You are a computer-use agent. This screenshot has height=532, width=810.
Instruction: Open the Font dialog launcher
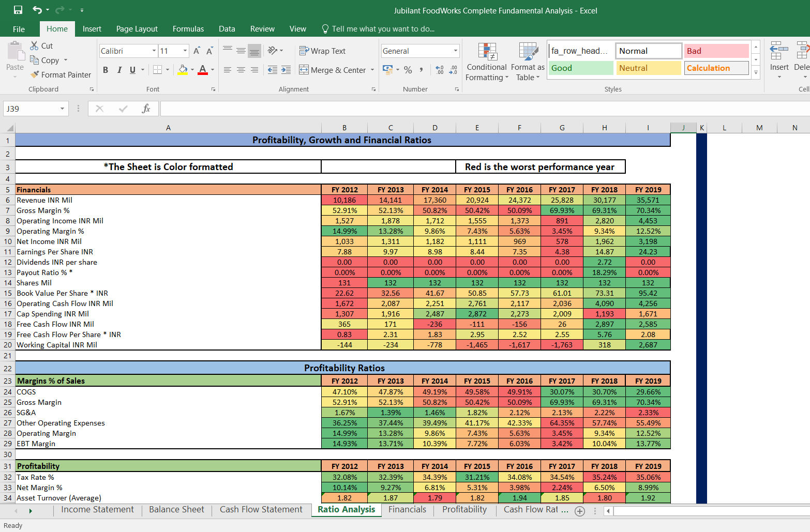(213, 89)
